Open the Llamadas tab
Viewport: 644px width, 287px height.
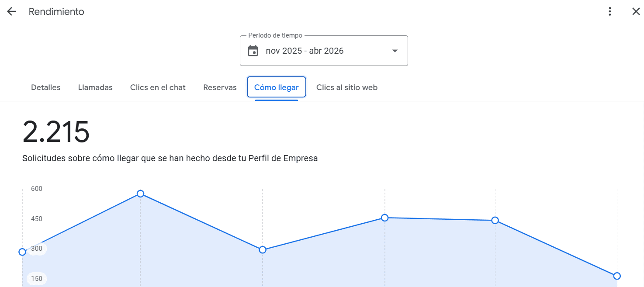coord(95,87)
